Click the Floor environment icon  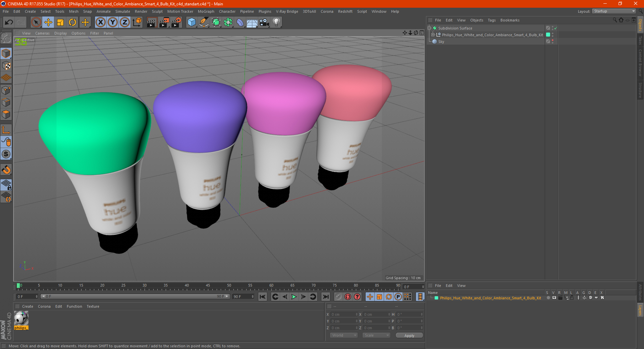coord(252,22)
